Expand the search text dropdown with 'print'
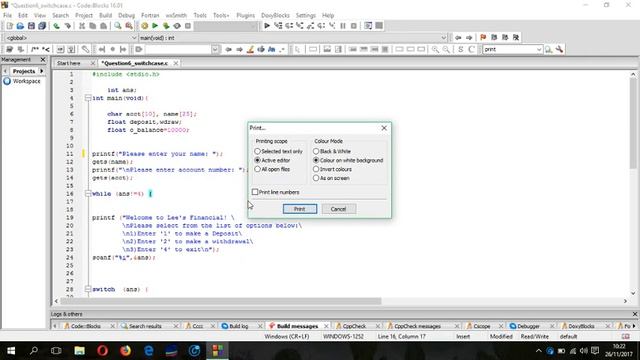Viewport: 640px width, 360px height. tap(539, 49)
